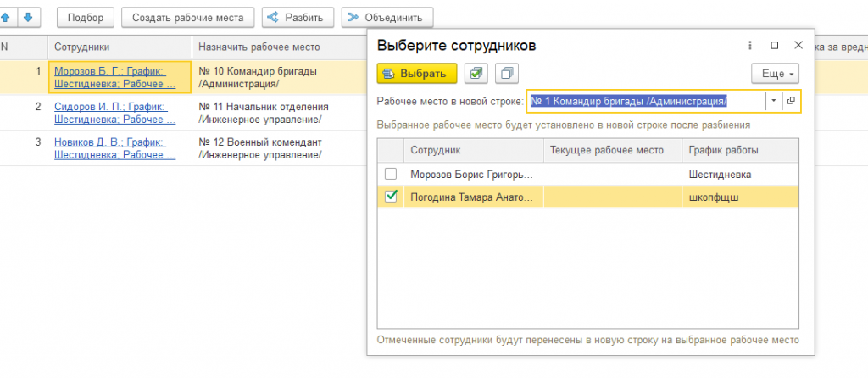Viewport: 868px width, 378px height.
Task: Expand the Рабочее место в новой строке dropdown arrow
Action: coord(774,101)
